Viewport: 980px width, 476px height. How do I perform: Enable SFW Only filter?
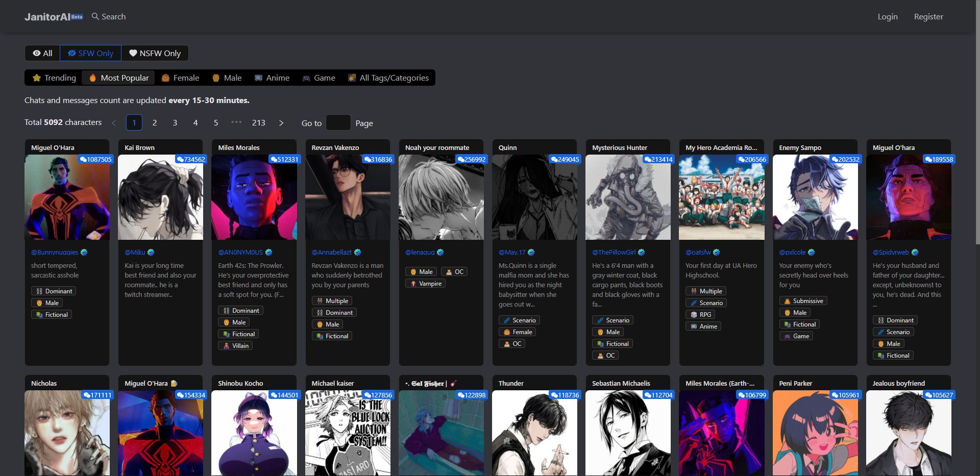click(x=90, y=53)
